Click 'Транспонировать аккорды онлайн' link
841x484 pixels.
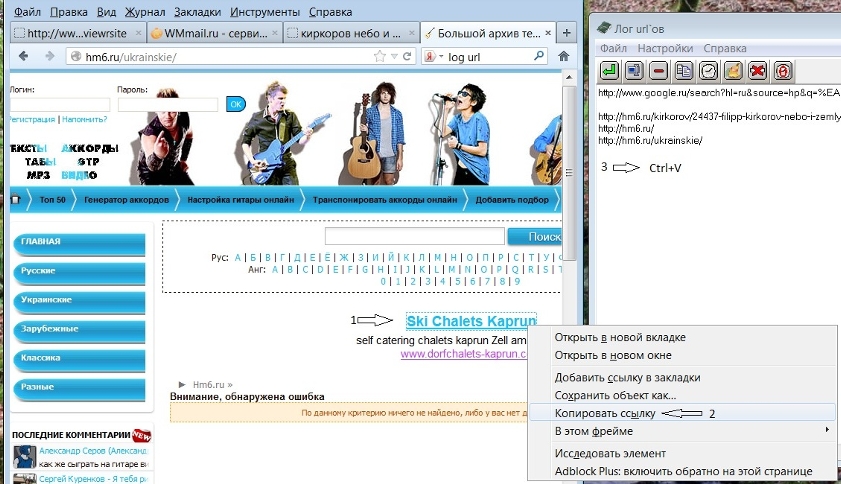coord(385,200)
